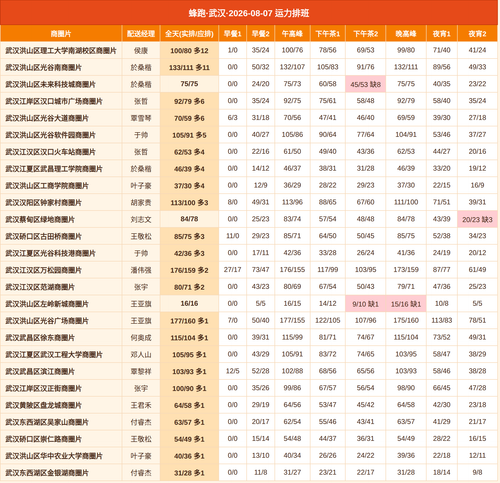500x483 pixels.
Task: Click the 113/100 多3 all-day cell
Action: click(x=189, y=203)
